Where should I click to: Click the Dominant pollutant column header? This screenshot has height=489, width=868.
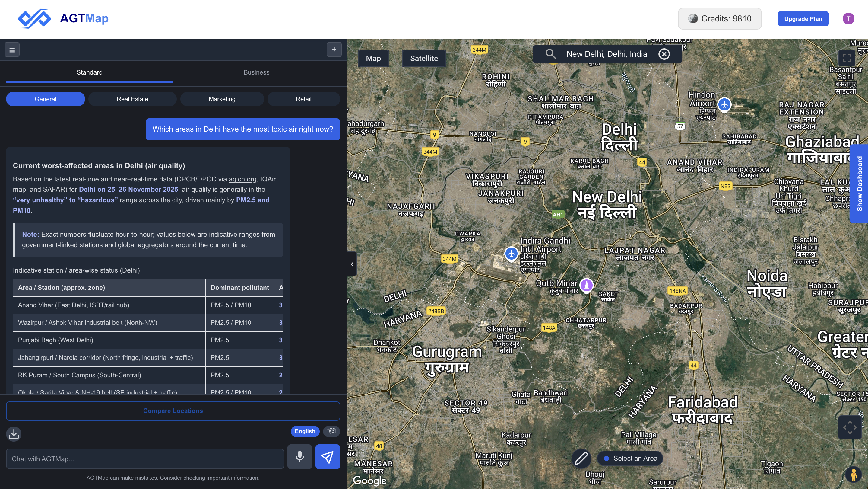pos(239,288)
